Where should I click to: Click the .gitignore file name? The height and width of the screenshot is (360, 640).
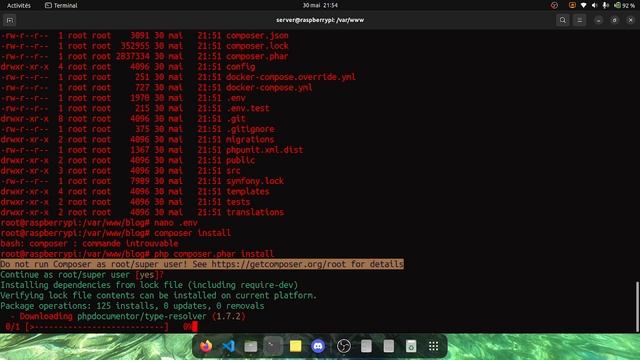click(250, 129)
